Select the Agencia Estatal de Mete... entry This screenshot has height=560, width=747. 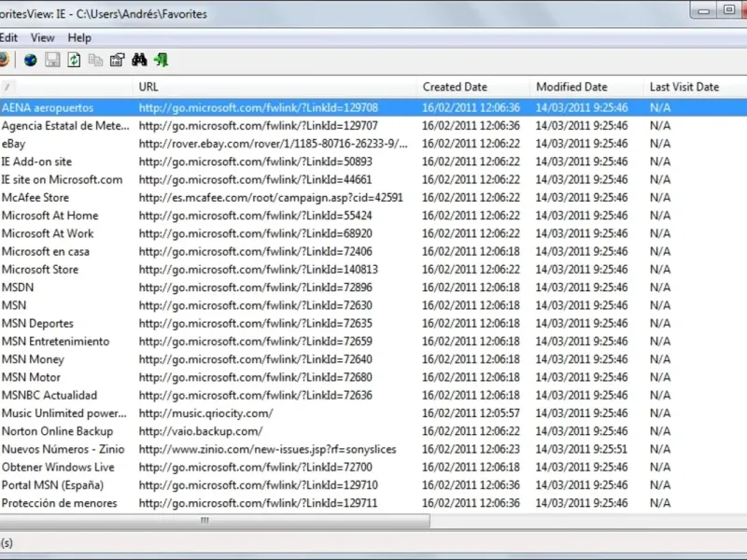[x=65, y=126]
